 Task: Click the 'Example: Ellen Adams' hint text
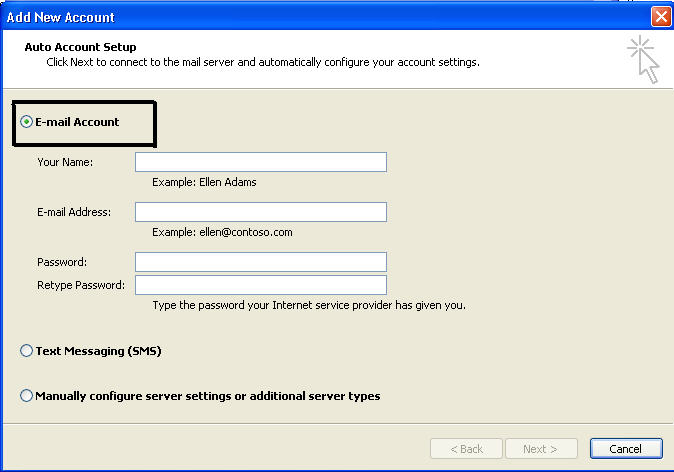pos(204,182)
